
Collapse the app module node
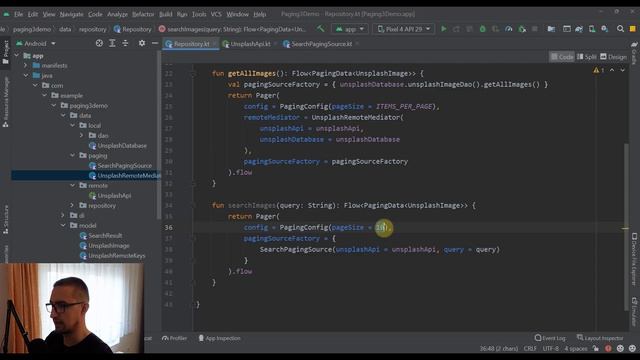click(17, 56)
